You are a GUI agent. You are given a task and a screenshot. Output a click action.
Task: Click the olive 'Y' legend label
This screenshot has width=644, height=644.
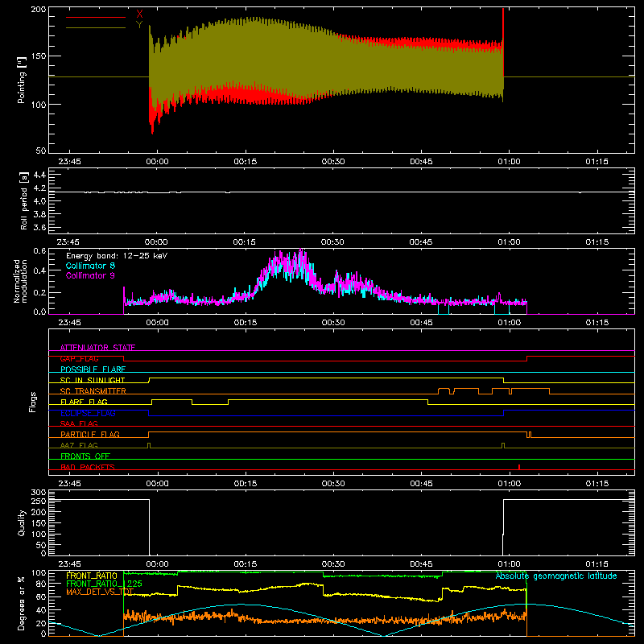click(139, 25)
